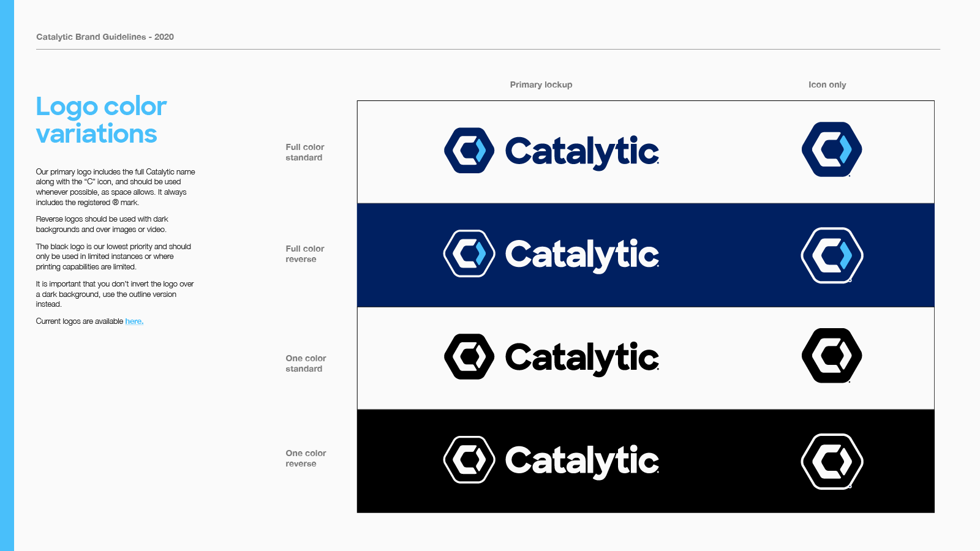
Task: Click the 'Icon only' column header
Action: 827,84
